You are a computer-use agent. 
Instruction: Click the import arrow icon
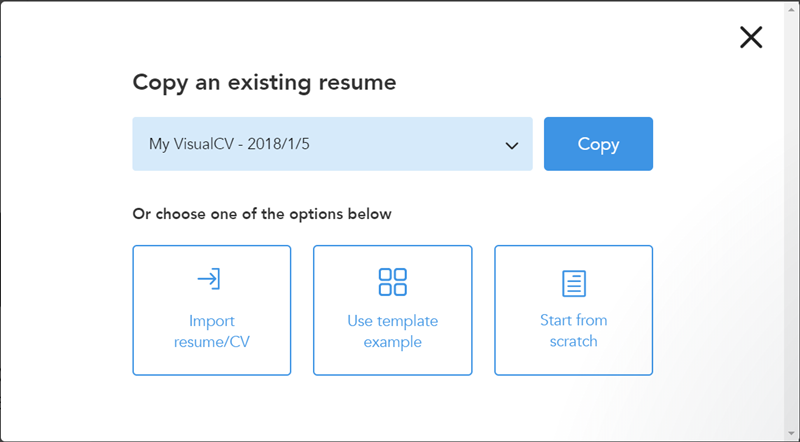tap(210, 279)
